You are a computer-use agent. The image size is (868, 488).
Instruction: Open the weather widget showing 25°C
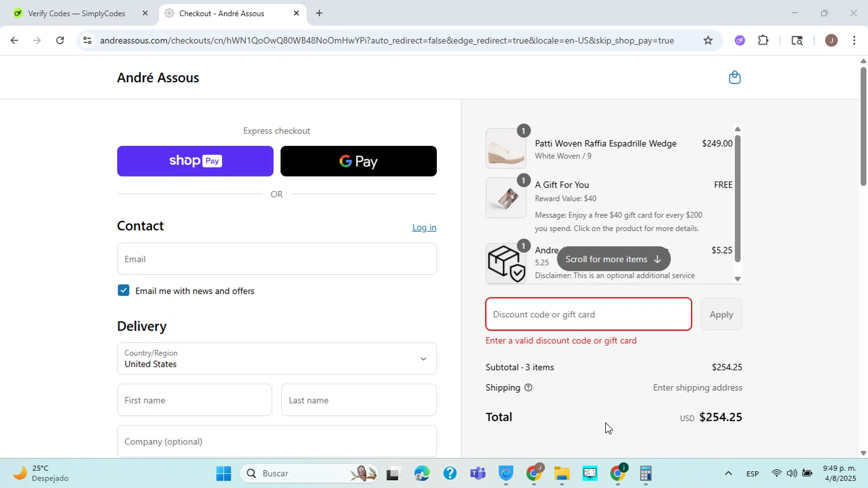pos(42,473)
